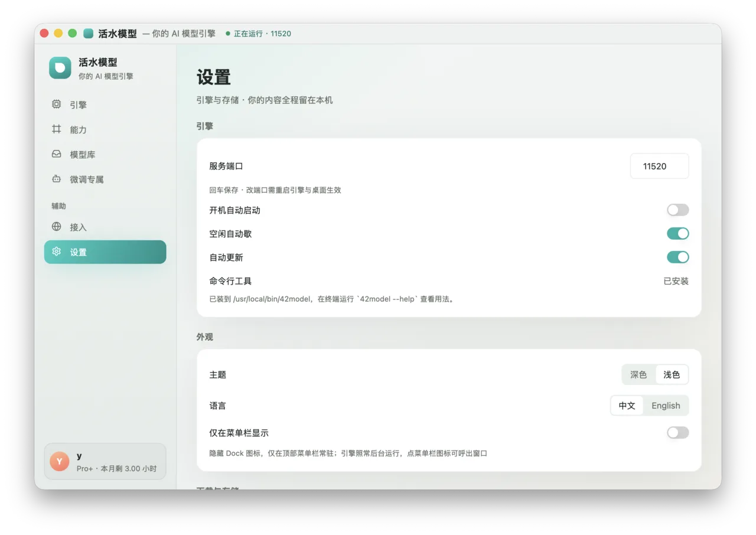Select the 设置 item in the sidebar
The width and height of the screenshot is (756, 535).
tap(105, 252)
